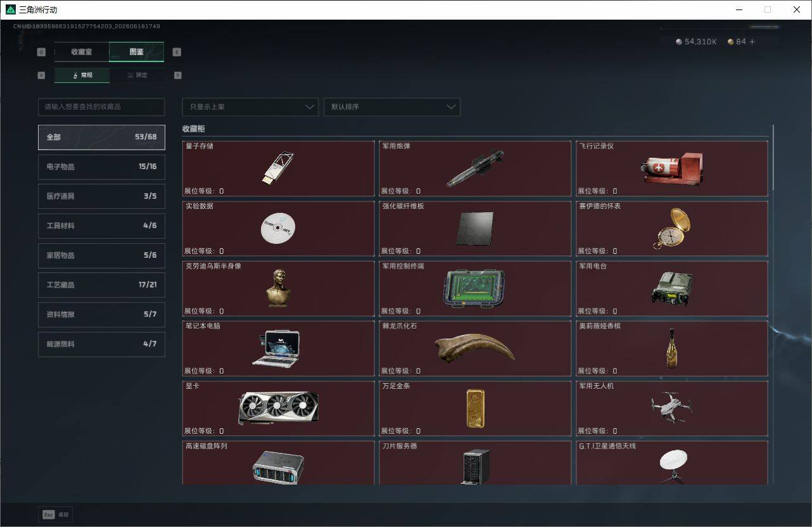Select the 全部 53/68 category
Image resolution: width=812 pixels, height=527 pixels.
[101, 137]
